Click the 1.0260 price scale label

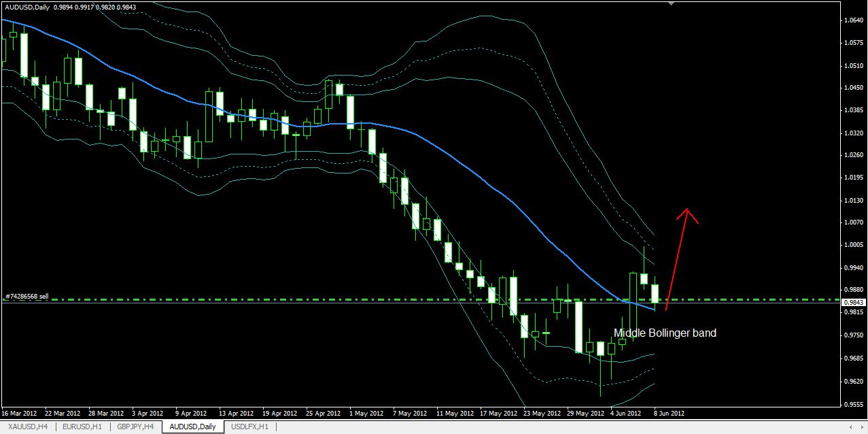click(852, 155)
